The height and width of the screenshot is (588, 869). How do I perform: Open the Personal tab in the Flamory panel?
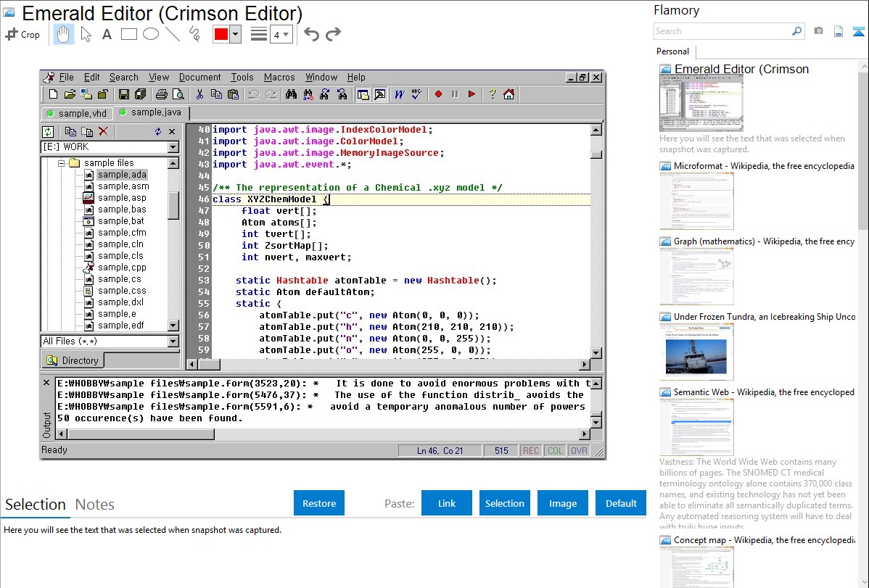(672, 51)
